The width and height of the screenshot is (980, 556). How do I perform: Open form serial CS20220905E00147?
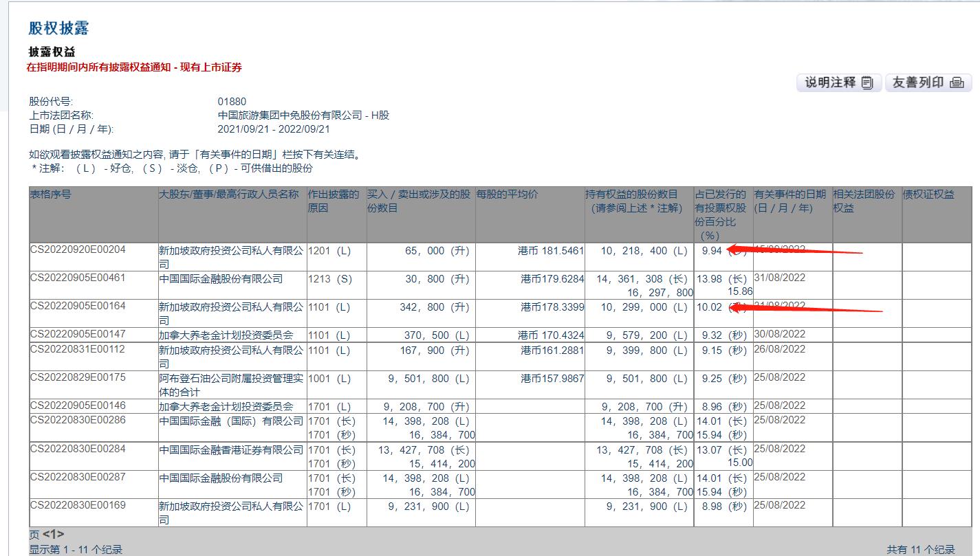tap(78, 334)
